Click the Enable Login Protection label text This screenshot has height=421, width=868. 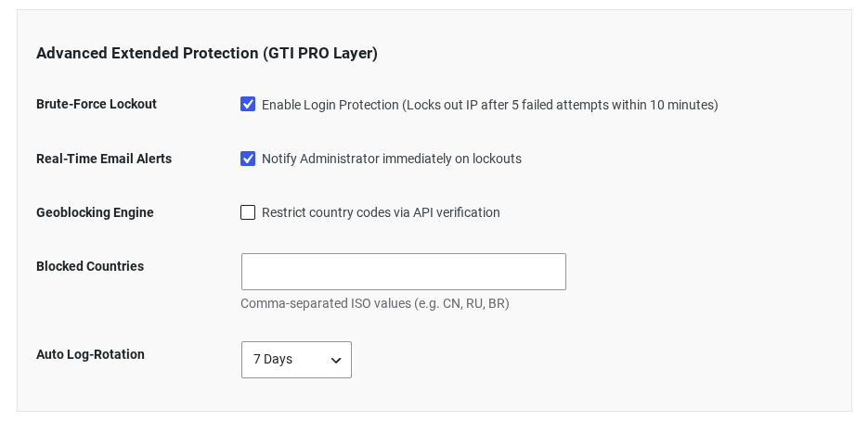330,105
